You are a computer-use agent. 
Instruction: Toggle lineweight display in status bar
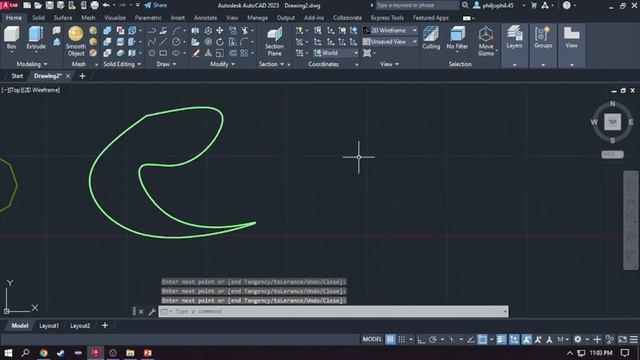501,339
